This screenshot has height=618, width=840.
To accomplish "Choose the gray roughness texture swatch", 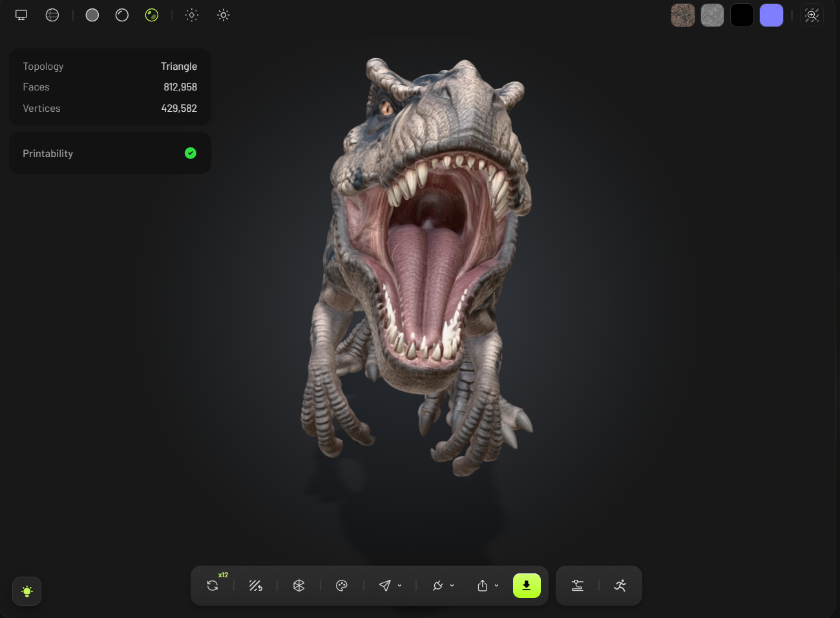I will pyautogui.click(x=713, y=15).
